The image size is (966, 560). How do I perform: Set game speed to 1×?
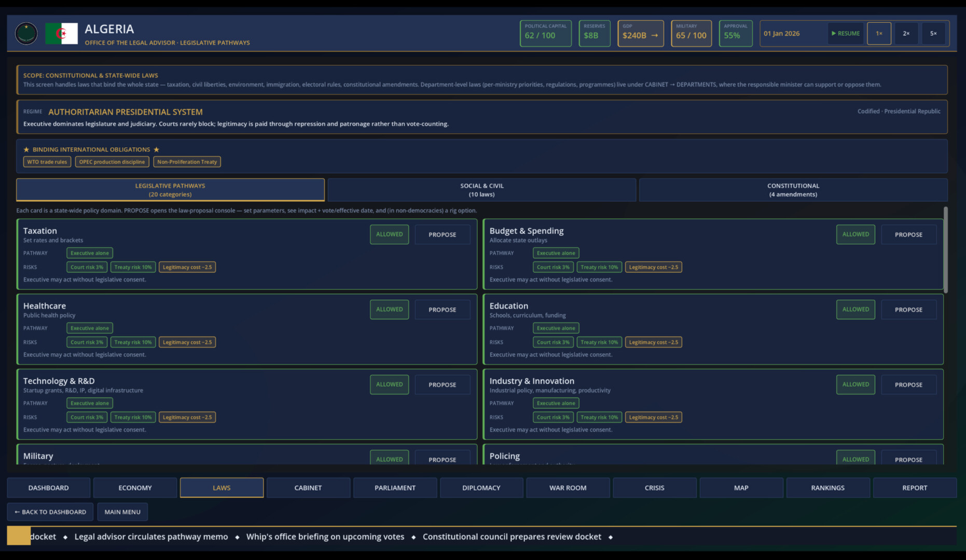pyautogui.click(x=879, y=33)
